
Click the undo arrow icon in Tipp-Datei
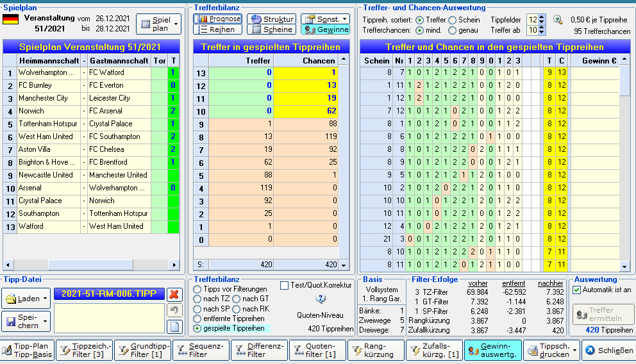pos(174,311)
